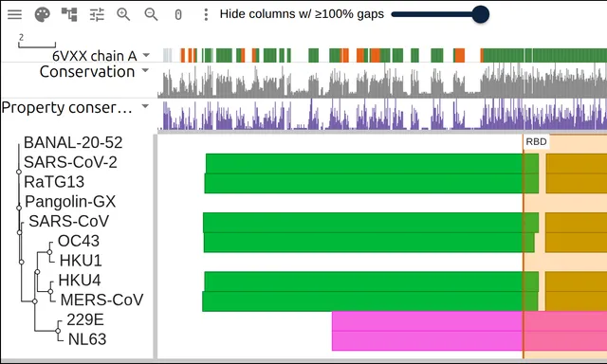Image resolution: width=607 pixels, height=364 pixels.
Task: Expand the 6VXX chain A track dropdown
Action: tap(146, 55)
